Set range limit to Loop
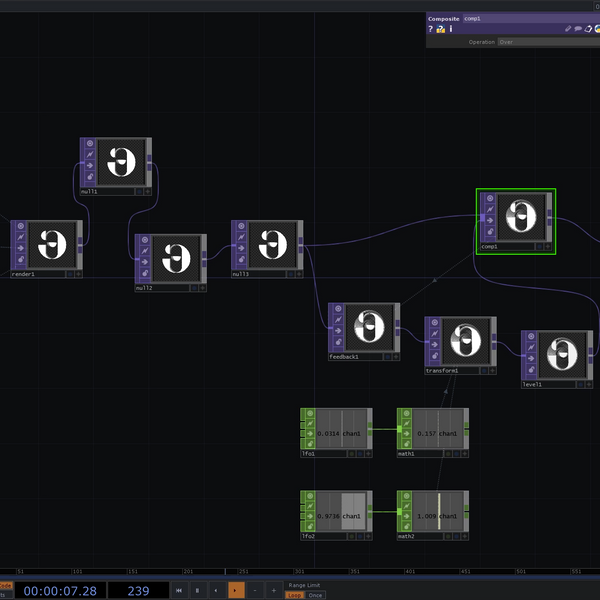Viewport: 600px width, 600px height. (x=294, y=595)
